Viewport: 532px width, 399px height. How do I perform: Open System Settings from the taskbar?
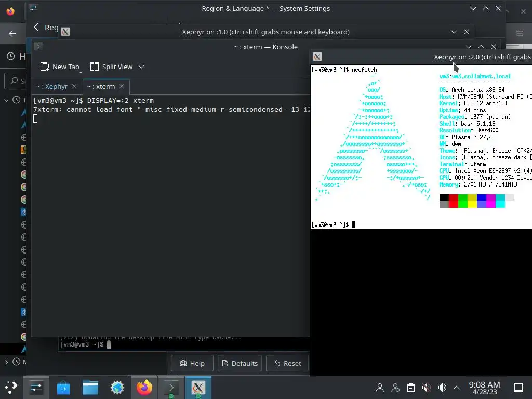[x=36, y=387]
